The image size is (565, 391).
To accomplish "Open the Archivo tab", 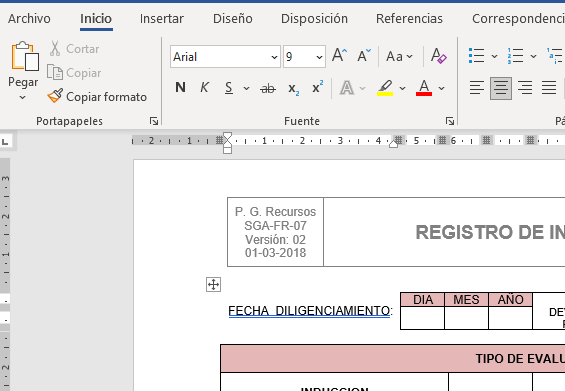I will click(x=29, y=19).
